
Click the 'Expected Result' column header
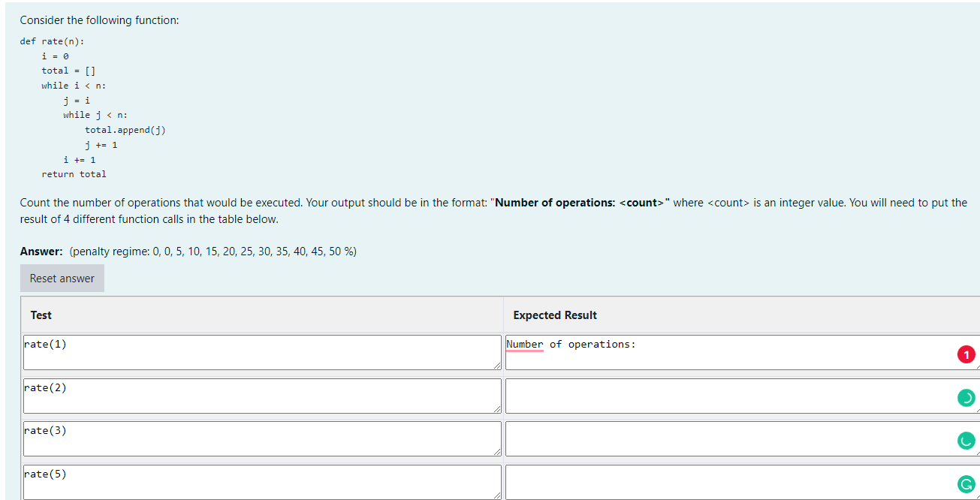tap(555, 315)
